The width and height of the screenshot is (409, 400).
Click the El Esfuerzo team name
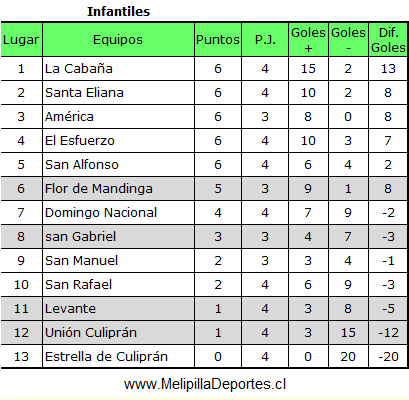coord(80,141)
